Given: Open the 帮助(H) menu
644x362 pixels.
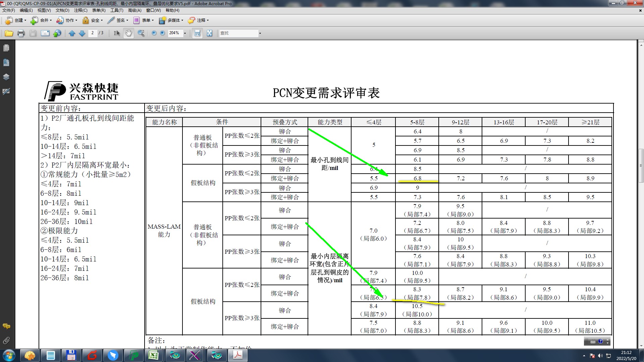Looking at the screenshot, I should 172,10.
